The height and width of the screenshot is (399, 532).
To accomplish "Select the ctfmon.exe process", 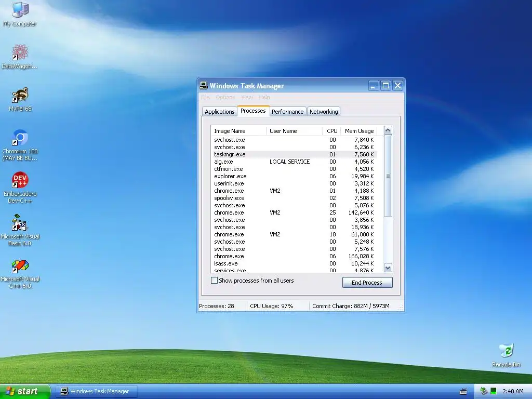I will [x=294, y=169].
